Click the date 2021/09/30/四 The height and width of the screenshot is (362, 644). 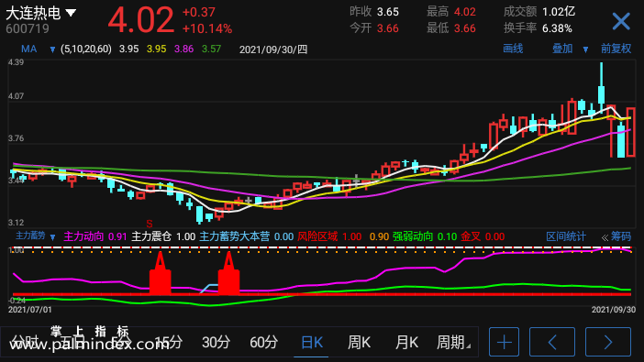[273, 49]
